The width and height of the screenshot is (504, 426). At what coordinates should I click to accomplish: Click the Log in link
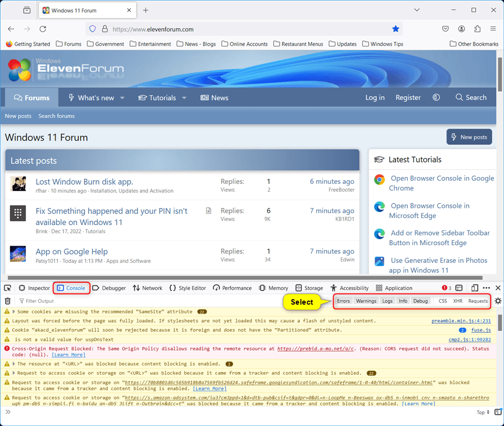pyautogui.click(x=375, y=98)
